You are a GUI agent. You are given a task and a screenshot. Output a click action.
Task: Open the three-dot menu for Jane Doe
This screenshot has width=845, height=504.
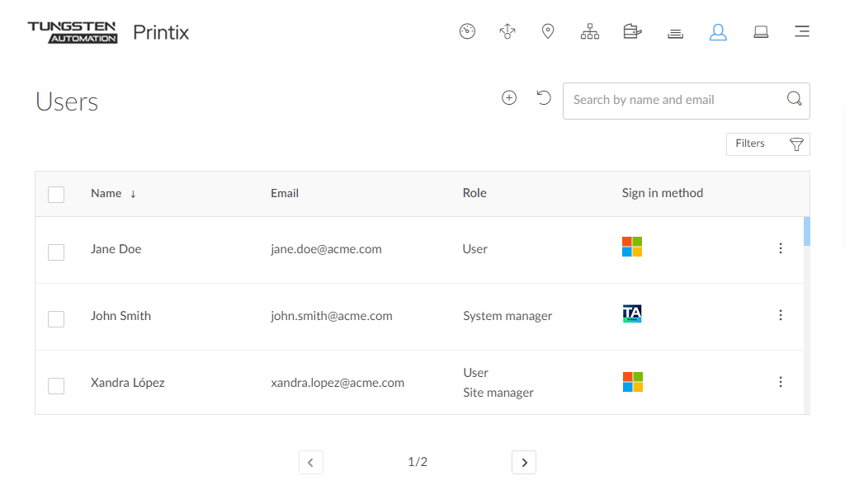pos(781,248)
